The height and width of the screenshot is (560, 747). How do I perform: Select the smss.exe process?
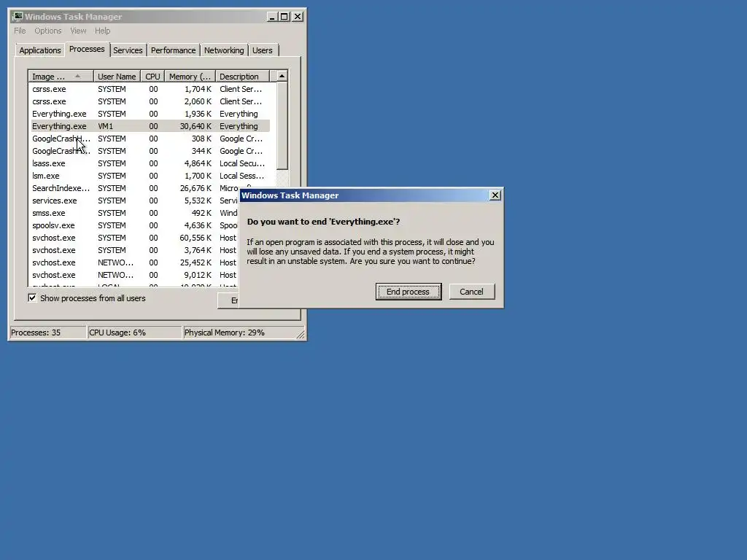pyautogui.click(x=134, y=213)
